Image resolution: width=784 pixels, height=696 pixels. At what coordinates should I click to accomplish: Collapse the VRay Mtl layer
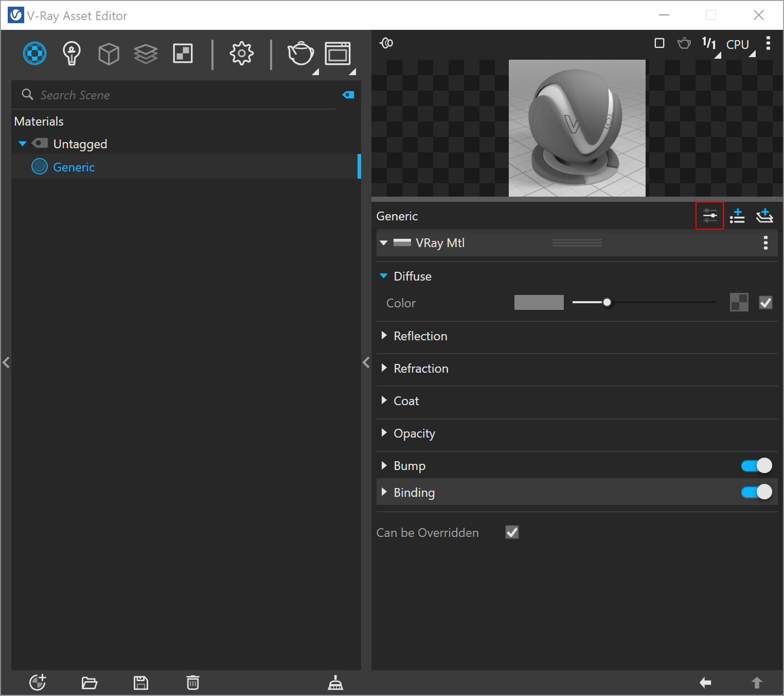pos(384,243)
